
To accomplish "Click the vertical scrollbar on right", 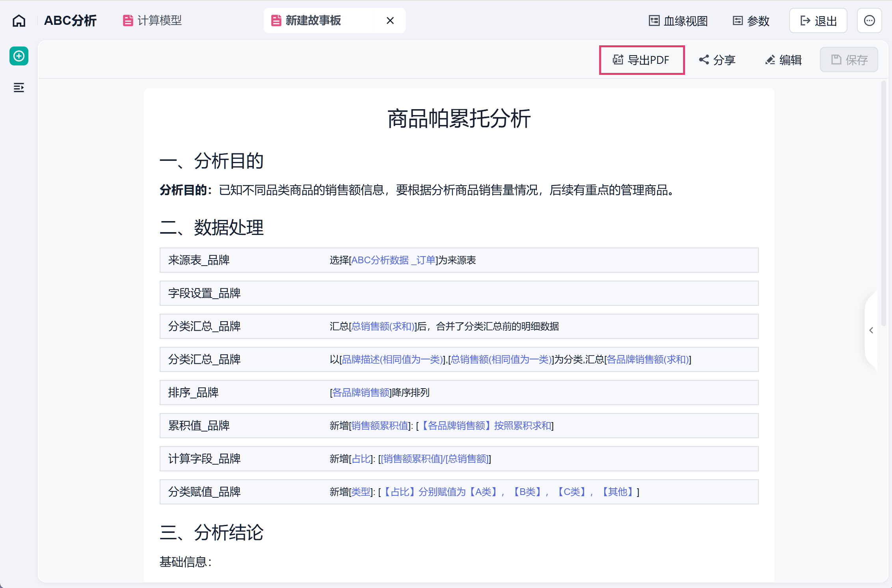I will pyautogui.click(x=884, y=203).
